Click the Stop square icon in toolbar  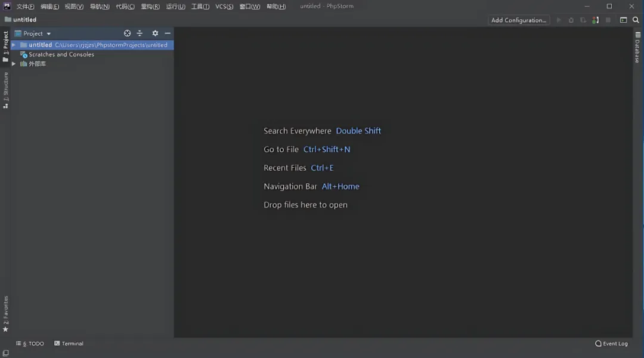click(x=608, y=20)
